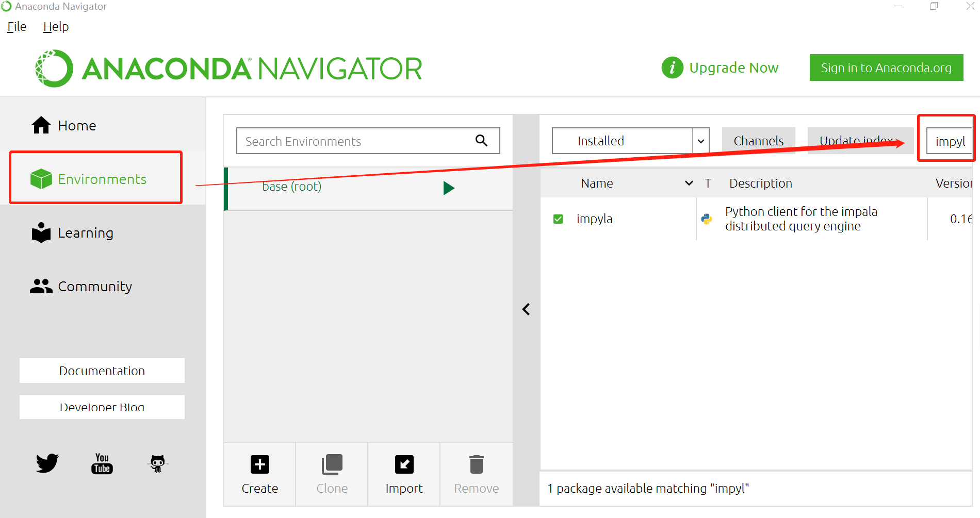Click the Import environment icon
Viewport: 980px width, 518px height.
(x=404, y=464)
